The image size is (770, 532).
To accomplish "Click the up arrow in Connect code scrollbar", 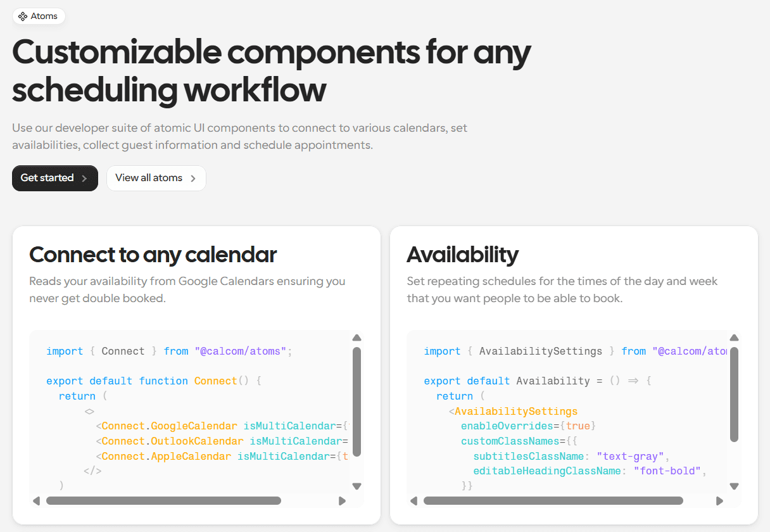I will tap(357, 338).
